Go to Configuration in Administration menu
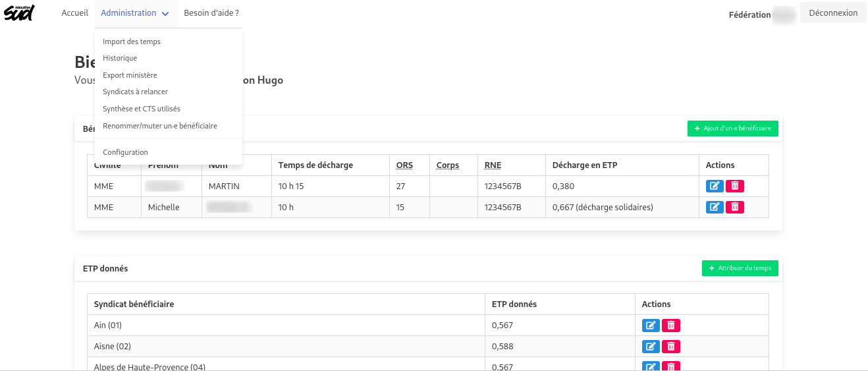 [x=125, y=152]
